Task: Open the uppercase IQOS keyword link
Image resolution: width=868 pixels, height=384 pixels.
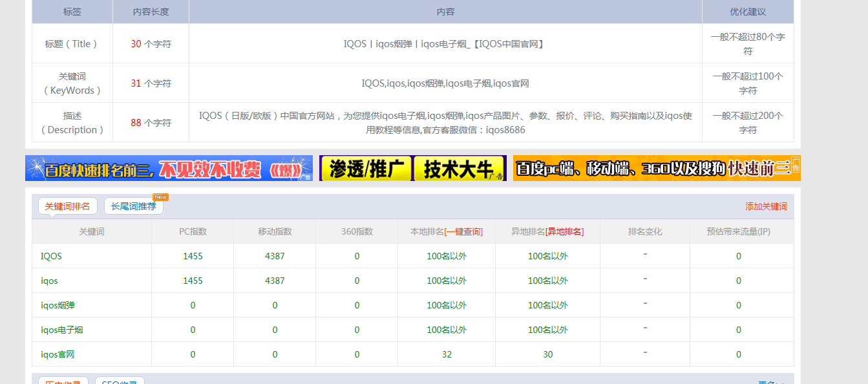Action: pos(51,256)
